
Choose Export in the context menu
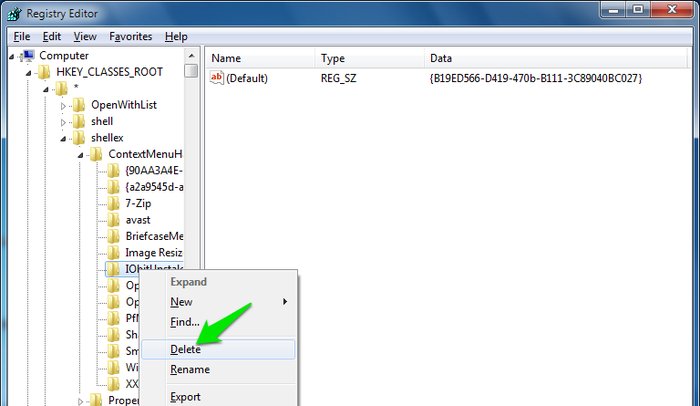[x=218, y=397]
